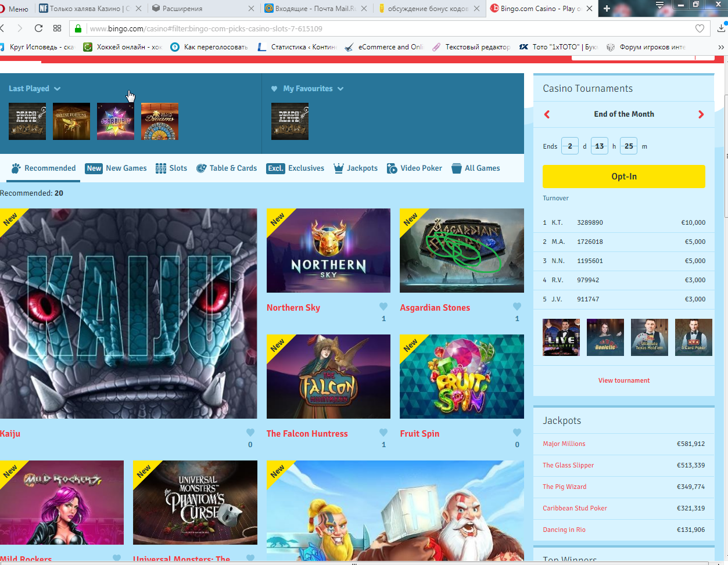Viewport: 728px width, 565px height.
Task: Open Dead or Alive in My Favourites
Action: click(290, 121)
